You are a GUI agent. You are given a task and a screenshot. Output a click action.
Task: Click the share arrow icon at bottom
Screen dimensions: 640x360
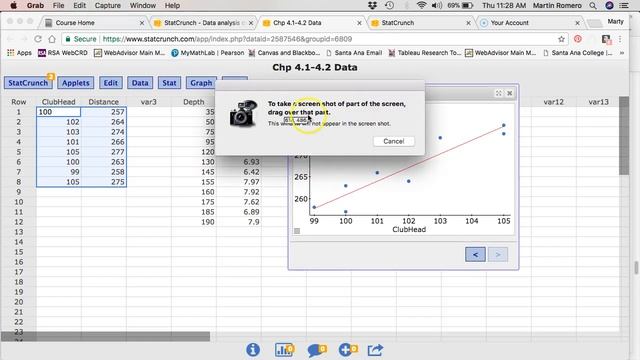[375, 350]
